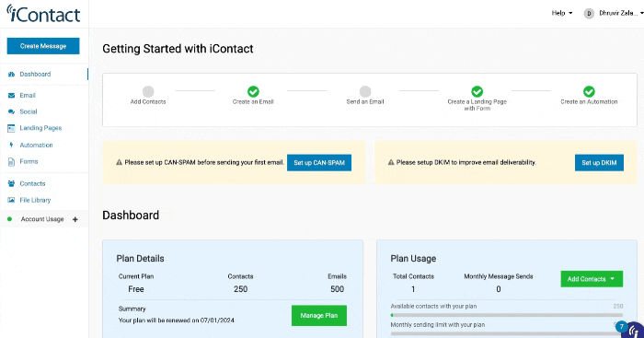The height and width of the screenshot is (338, 644).
Task: Click the green Account Usage status dot
Action: pyautogui.click(x=9, y=219)
